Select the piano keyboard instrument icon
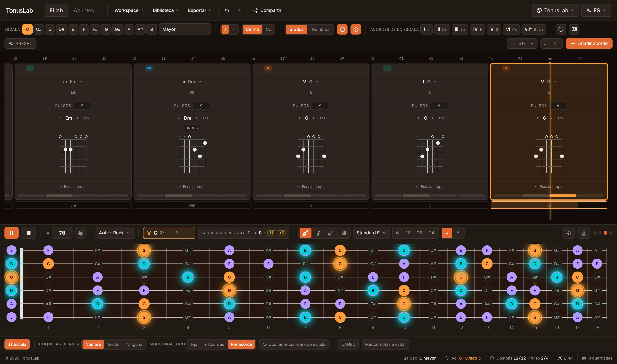 tap(343, 233)
